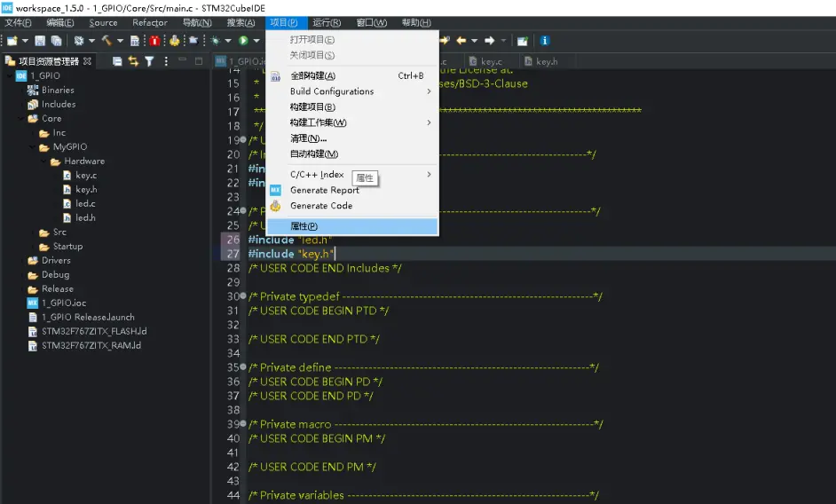Viewport: 836px width, 504px height.
Task: Click line 27 include "key.h" code
Action: click(x=291, y=254)
